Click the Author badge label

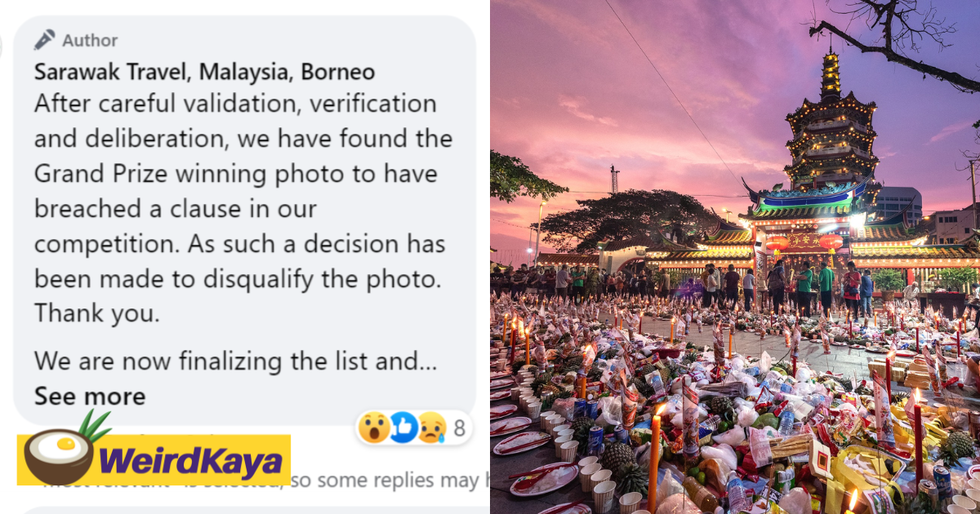(90, 40)
